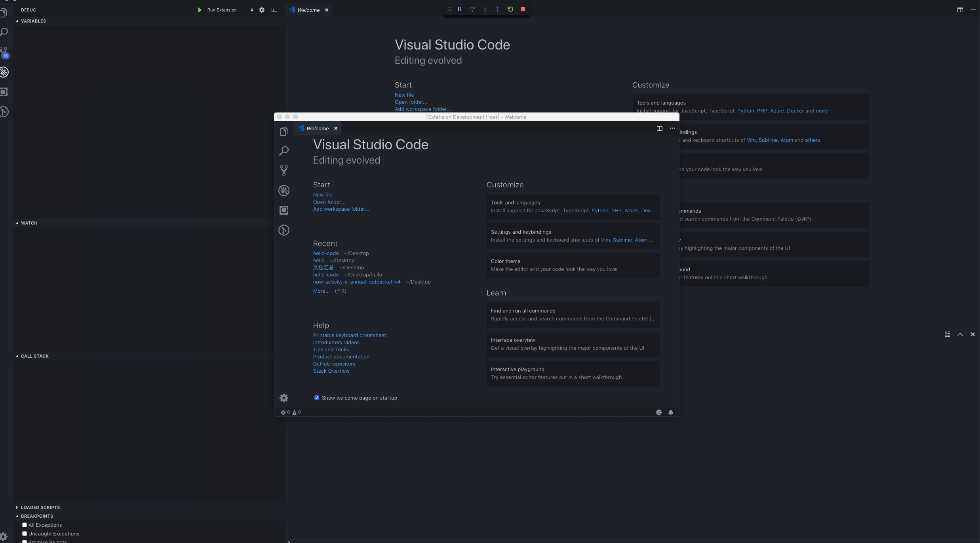
Task: Click the feedback smiley icon
Action: pyautogui.click(x=659, y=412)
